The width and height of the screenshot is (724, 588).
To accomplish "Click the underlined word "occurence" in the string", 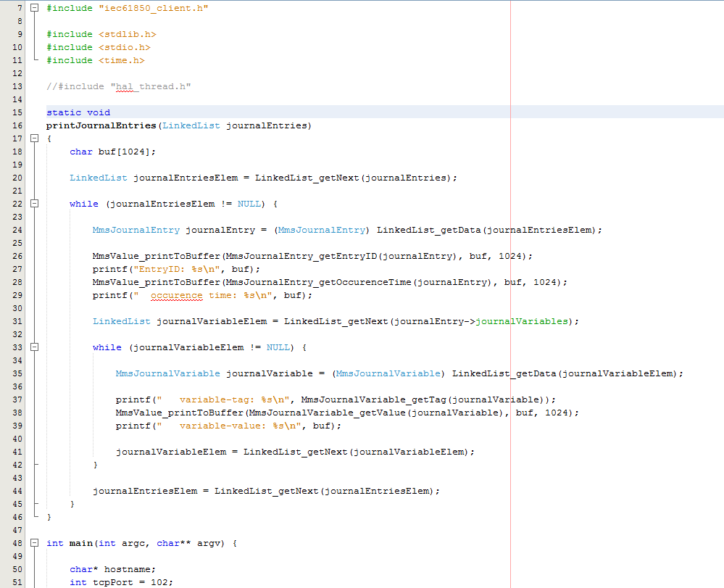I will [176, 295].
